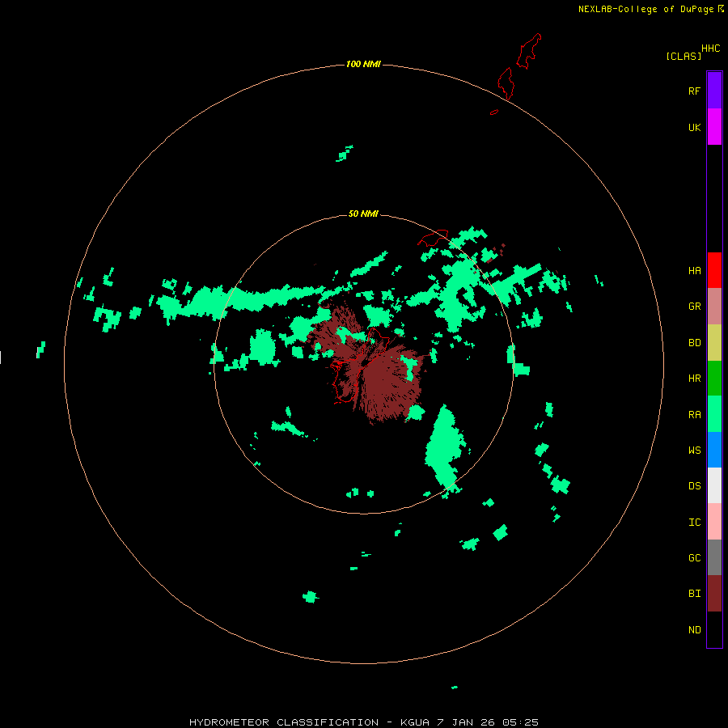Click the WS legend label
This screenshot has height=728, width=728.
coord(694,451)
